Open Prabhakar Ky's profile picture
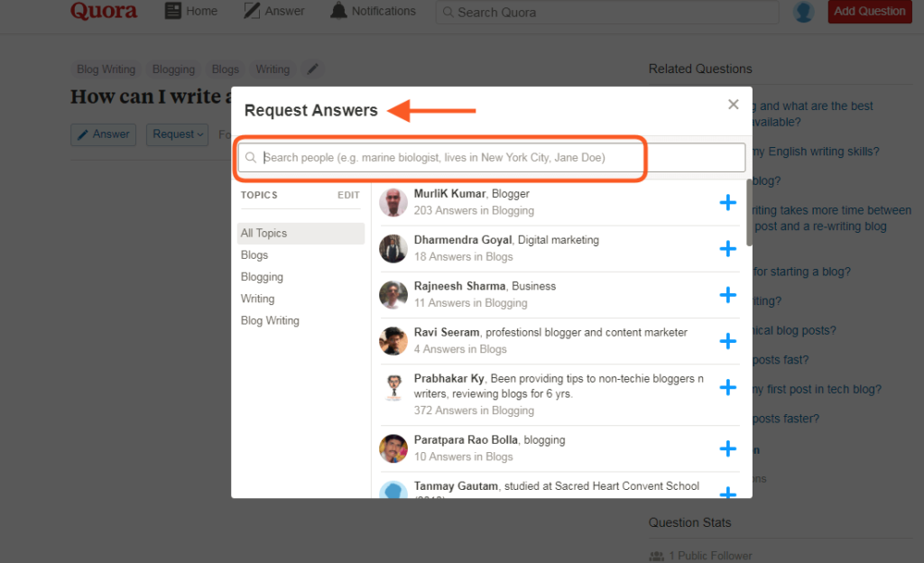 tap(393, 387)
